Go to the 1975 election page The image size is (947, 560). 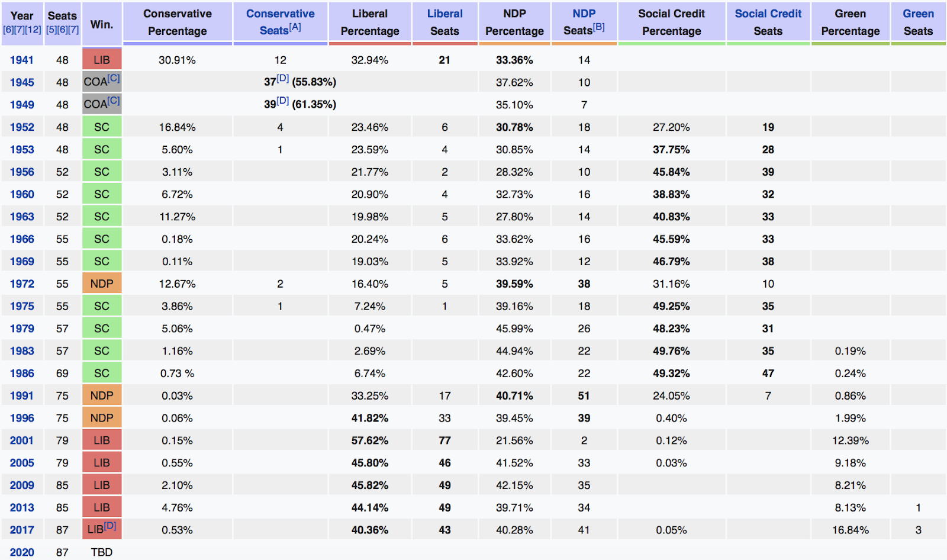click(x=22, y=306)
